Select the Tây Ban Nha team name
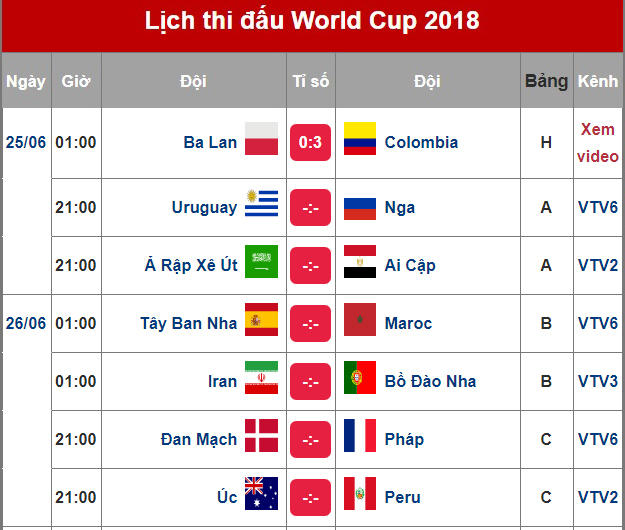The image size is (625, 530). [189, 323]
